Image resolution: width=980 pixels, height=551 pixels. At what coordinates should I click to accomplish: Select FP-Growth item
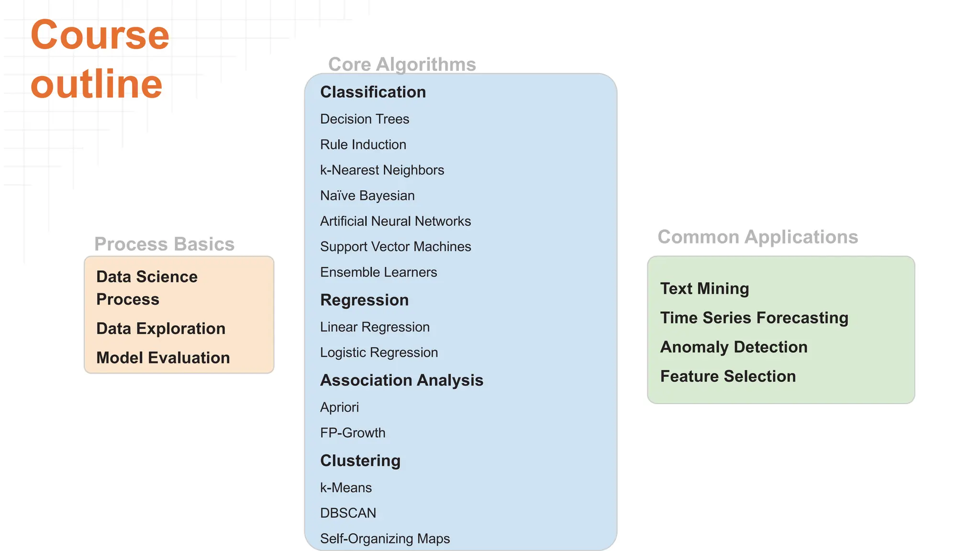click(x=353, y=433)
